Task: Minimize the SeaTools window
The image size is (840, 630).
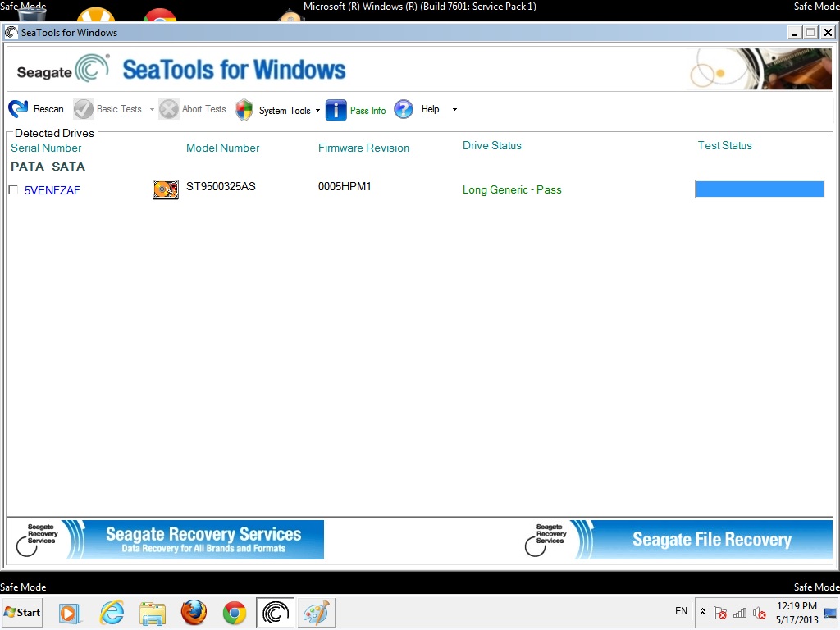Action: coord(794,33)
